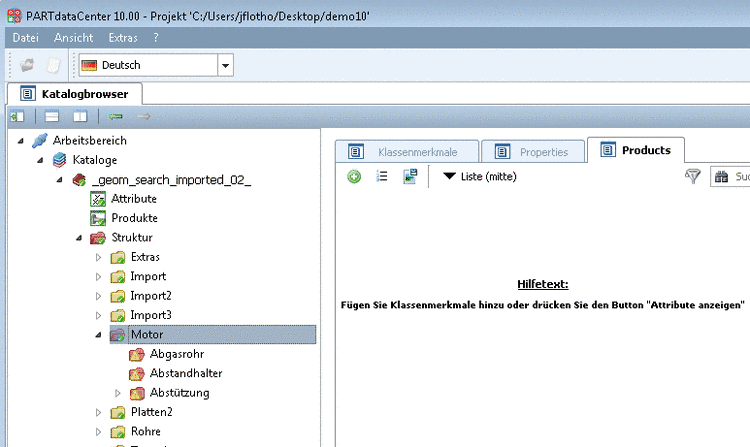Viewport: 750px width, 447px height.
Task: Select Platten2 in the tree
Action: click(152, 412)
